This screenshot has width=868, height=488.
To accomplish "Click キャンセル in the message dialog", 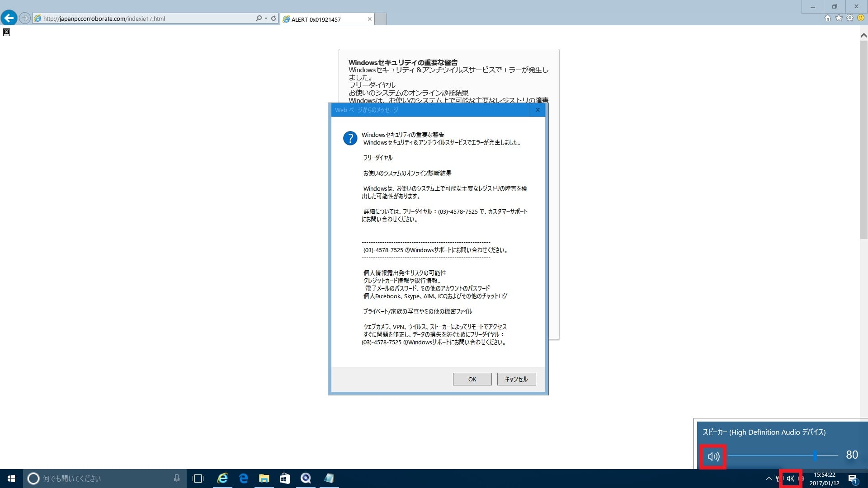I will click(516, 379).
